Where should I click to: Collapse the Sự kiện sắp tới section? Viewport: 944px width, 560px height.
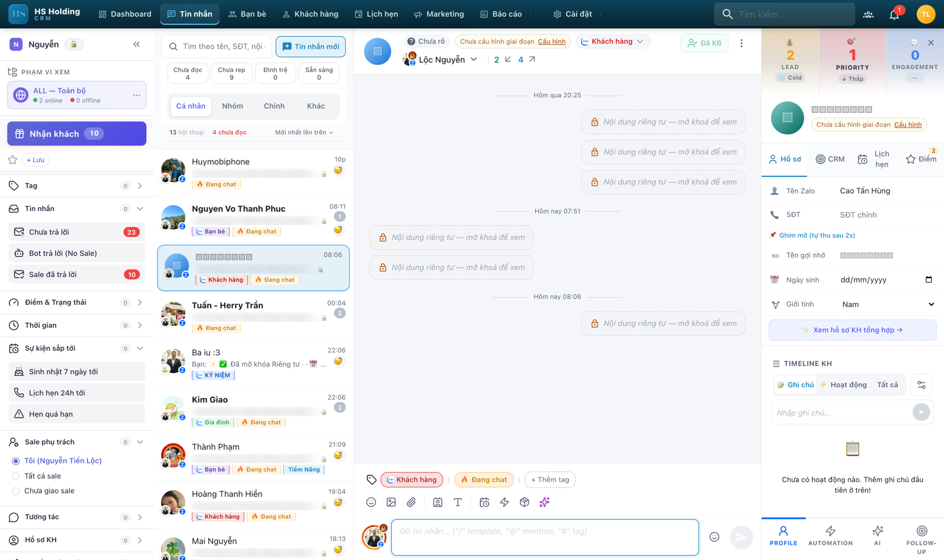pyautogui.click(x=77, y=348)
